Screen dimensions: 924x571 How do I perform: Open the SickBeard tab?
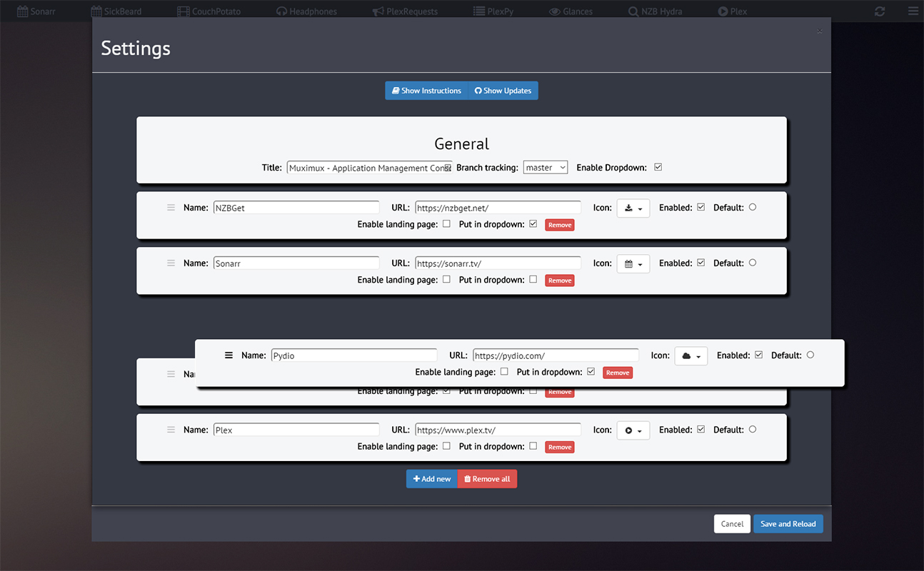point(116,11)
